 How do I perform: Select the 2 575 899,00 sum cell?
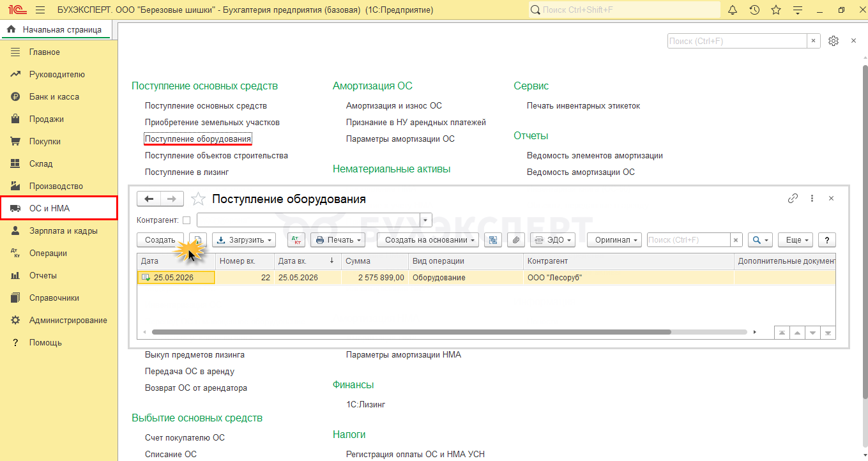pos(375,277)
